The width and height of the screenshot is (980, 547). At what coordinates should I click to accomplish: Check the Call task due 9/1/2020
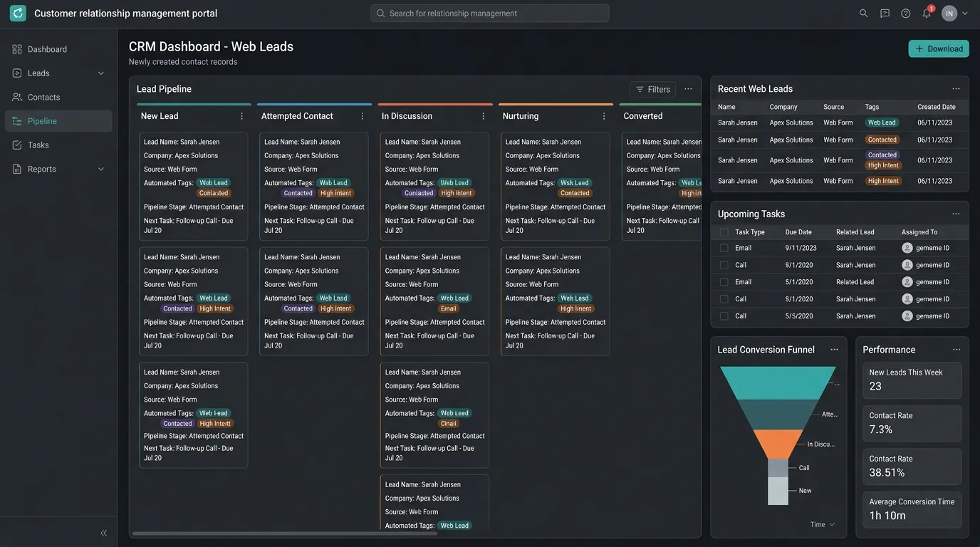click(724, 265)
